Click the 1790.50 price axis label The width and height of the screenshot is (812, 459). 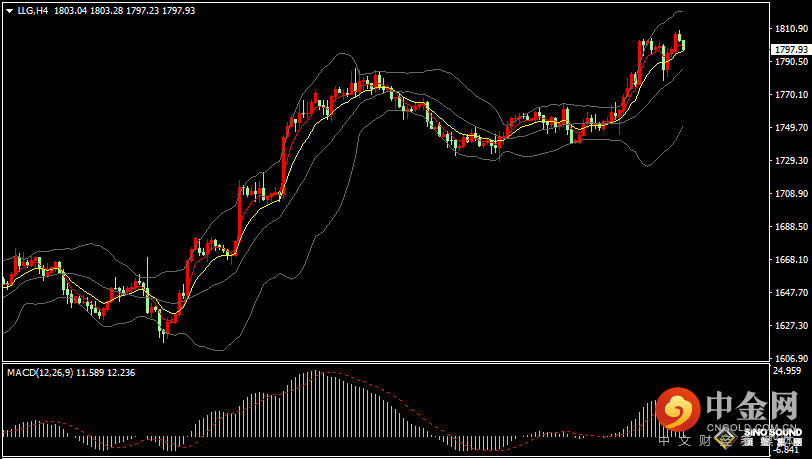coord(790,62)
